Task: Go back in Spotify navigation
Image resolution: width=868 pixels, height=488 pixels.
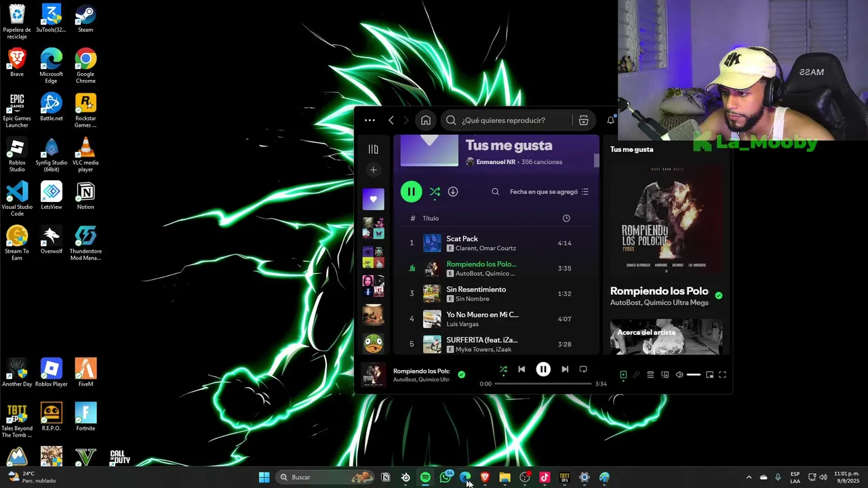Action: click(391, 120)
